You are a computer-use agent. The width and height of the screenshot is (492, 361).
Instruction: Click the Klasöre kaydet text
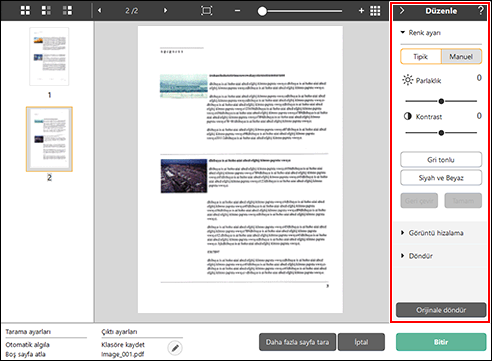click(123, 345)
